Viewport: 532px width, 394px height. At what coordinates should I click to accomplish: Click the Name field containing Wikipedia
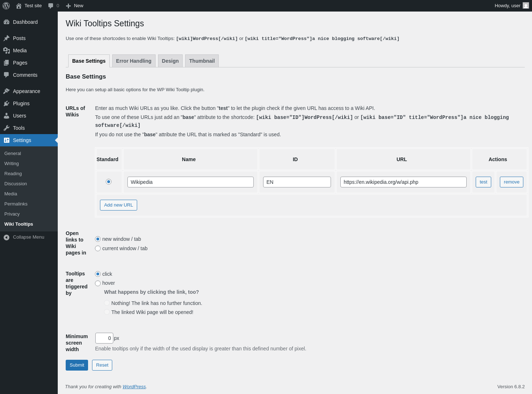pos(191,182)
